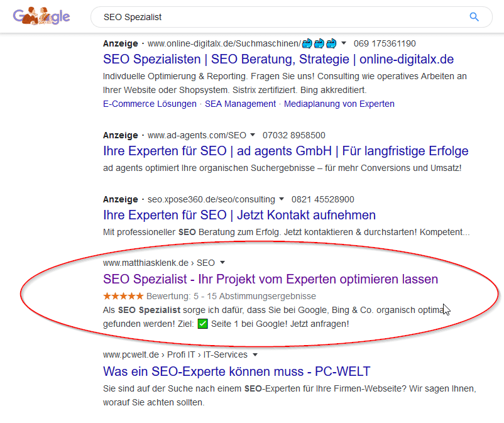Open 'SEO Spezialisten | SEO Beratung, Strategie' ad
This screenshot has height=423, width=504.
coord(278,59)
